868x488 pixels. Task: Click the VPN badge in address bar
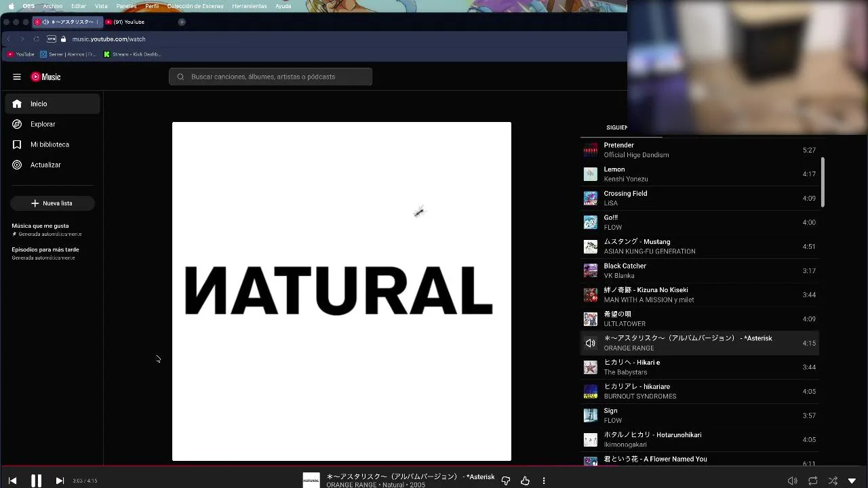click(x=52, y=39)
